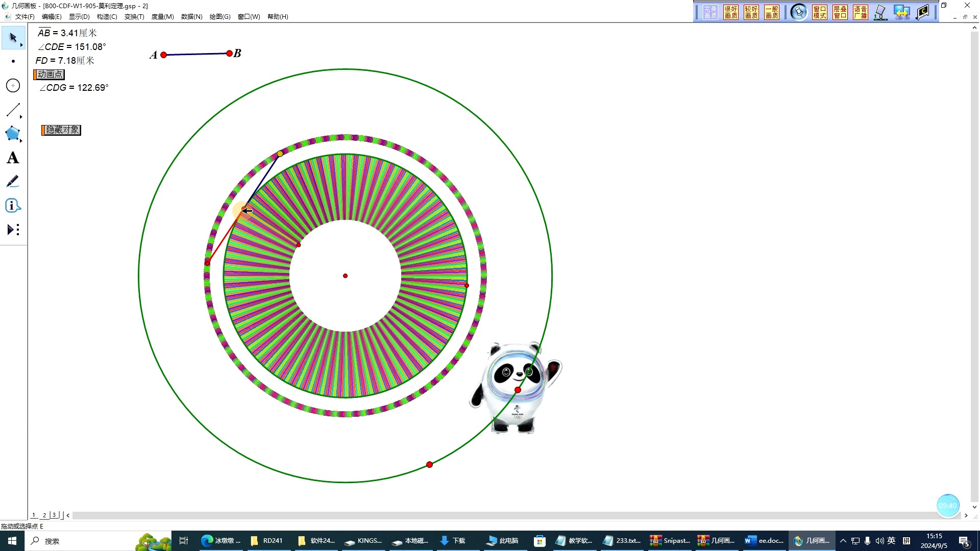The image size is (980, 551).
Task: Toggle the 完美画质 quality option
Action: pyautogui.click(x=710, y=12)
